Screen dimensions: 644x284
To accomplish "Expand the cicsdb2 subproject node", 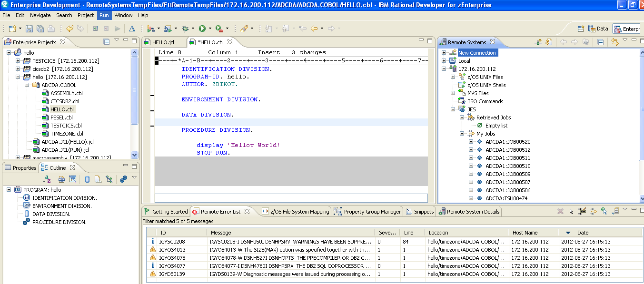I will click(x=18, y=69).
